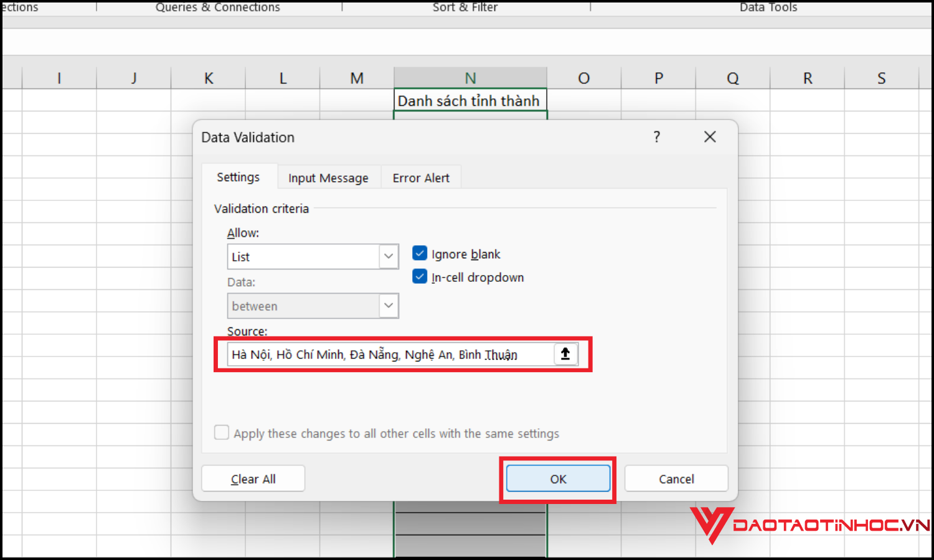934x560 pixels.
Task: Select the cell labeled Danh sách tỉnh thành
Action: tap(469, 100)
